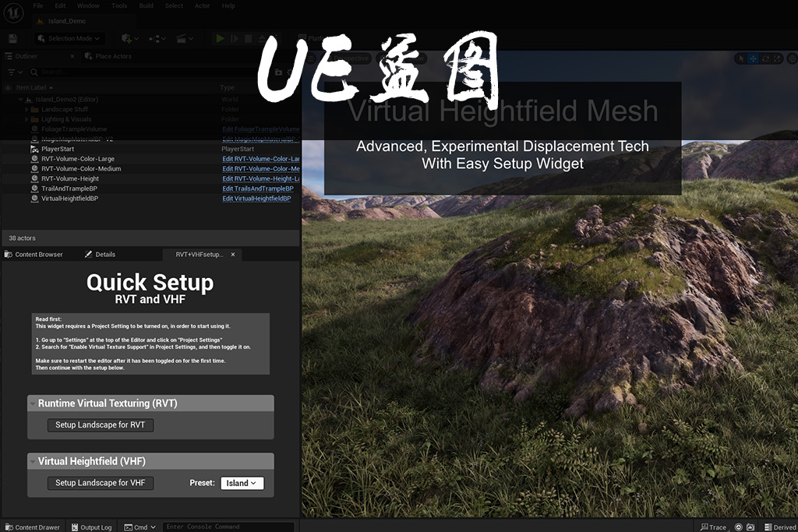This screenshot has width=798, height=532.
Task: Open the File menu
Action: (38, 5)
